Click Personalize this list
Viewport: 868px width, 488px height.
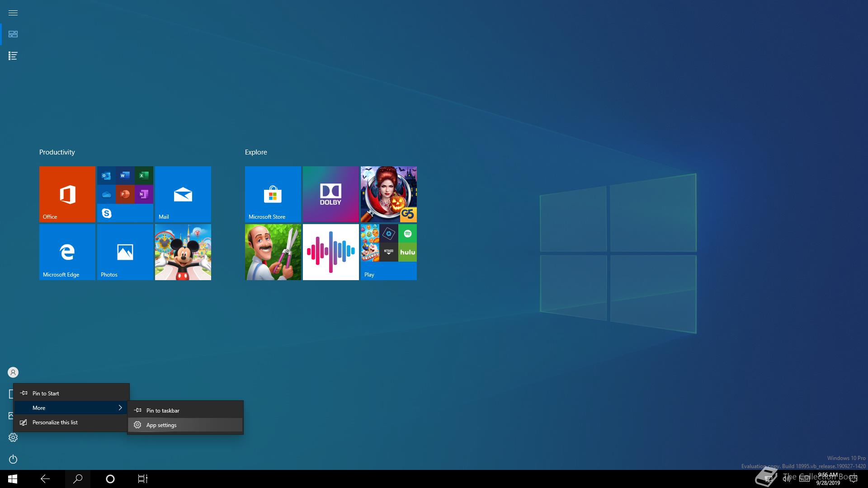pyautogui.click(x=55, y=422)
